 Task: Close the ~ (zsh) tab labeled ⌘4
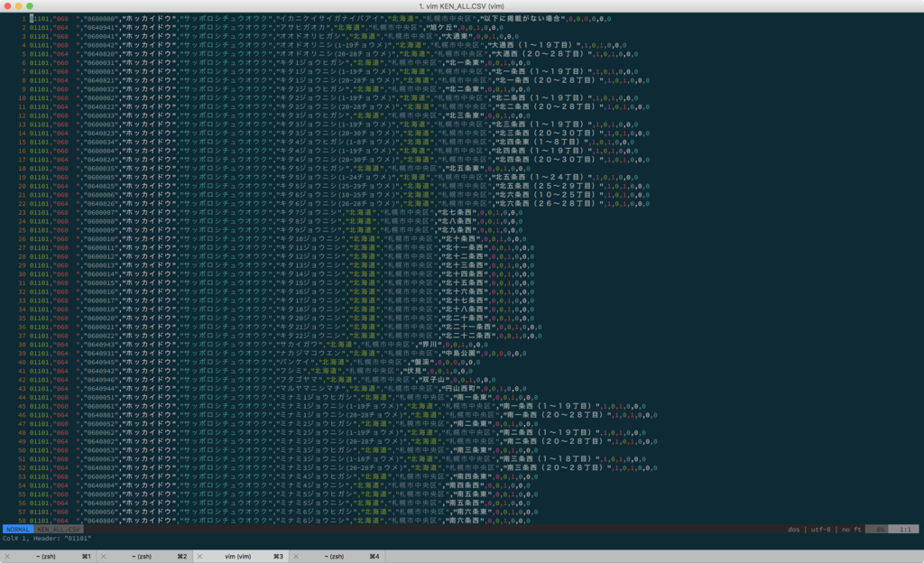pyautogui.click(x=296, y=556)
